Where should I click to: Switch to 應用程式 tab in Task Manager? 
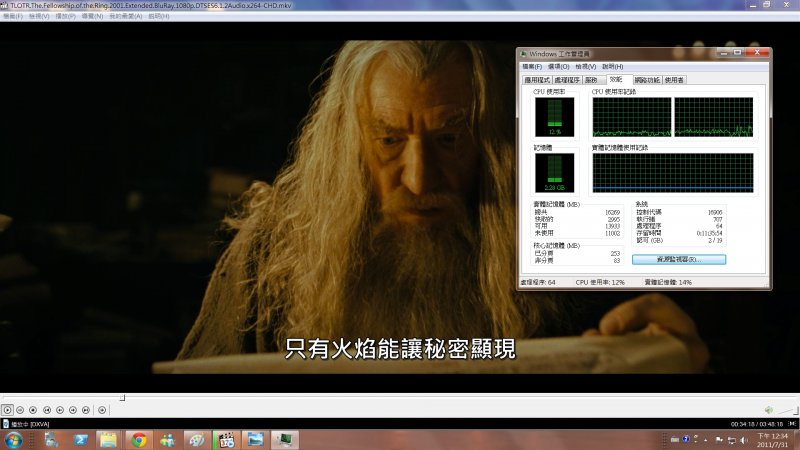click(537, 79)
